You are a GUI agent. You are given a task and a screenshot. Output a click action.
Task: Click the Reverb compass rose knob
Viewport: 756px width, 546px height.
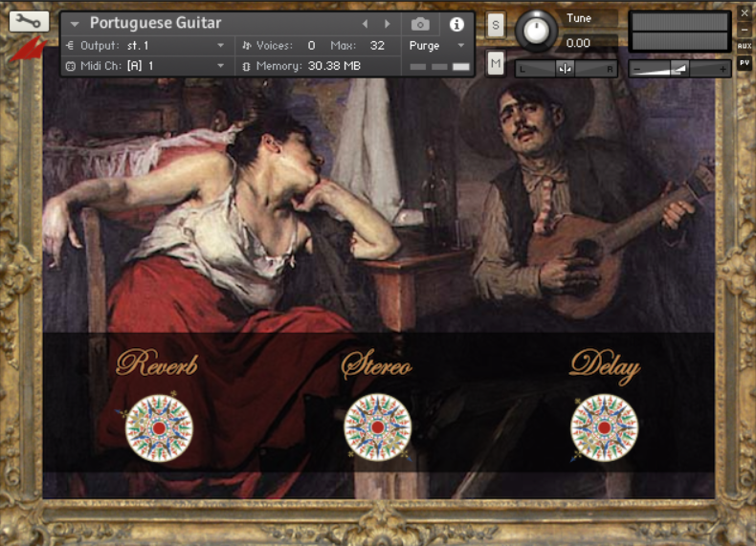(159, 428)
